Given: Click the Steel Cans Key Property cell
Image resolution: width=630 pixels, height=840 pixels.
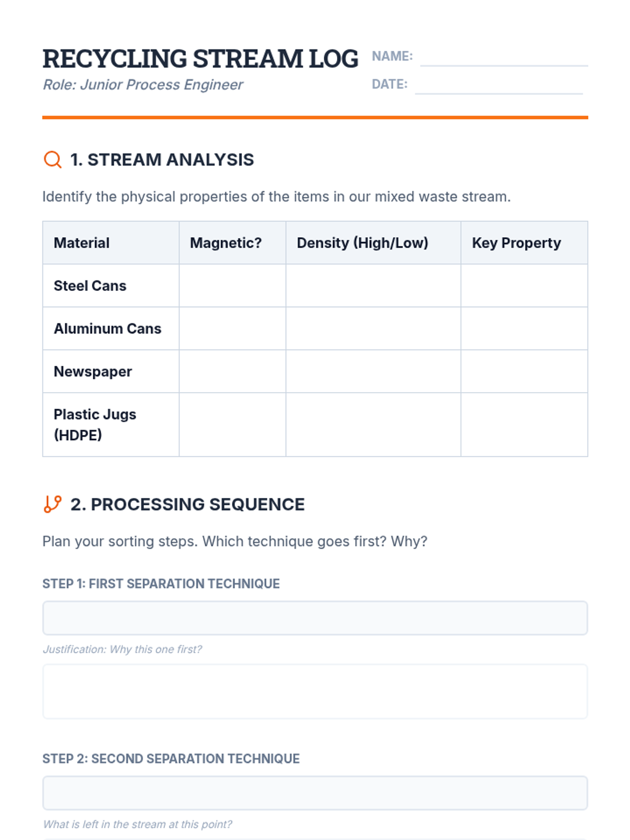Looking at the screenshot, I should point(524,286).
